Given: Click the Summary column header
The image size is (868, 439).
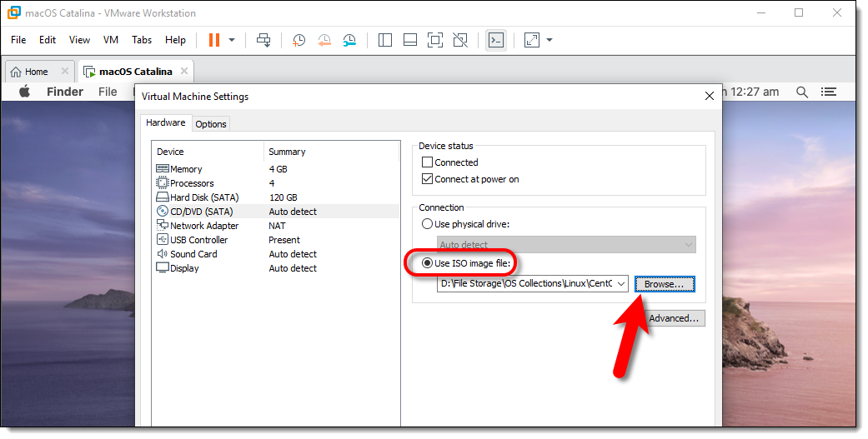Looking at the screenshot, I should tap(332, 152).
